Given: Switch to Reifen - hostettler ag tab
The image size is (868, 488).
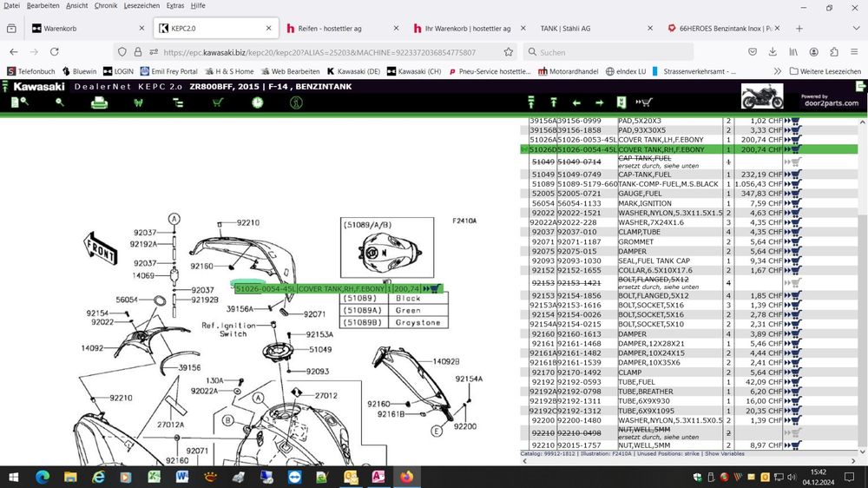Looking at the screenshot, I should point(342,29).
